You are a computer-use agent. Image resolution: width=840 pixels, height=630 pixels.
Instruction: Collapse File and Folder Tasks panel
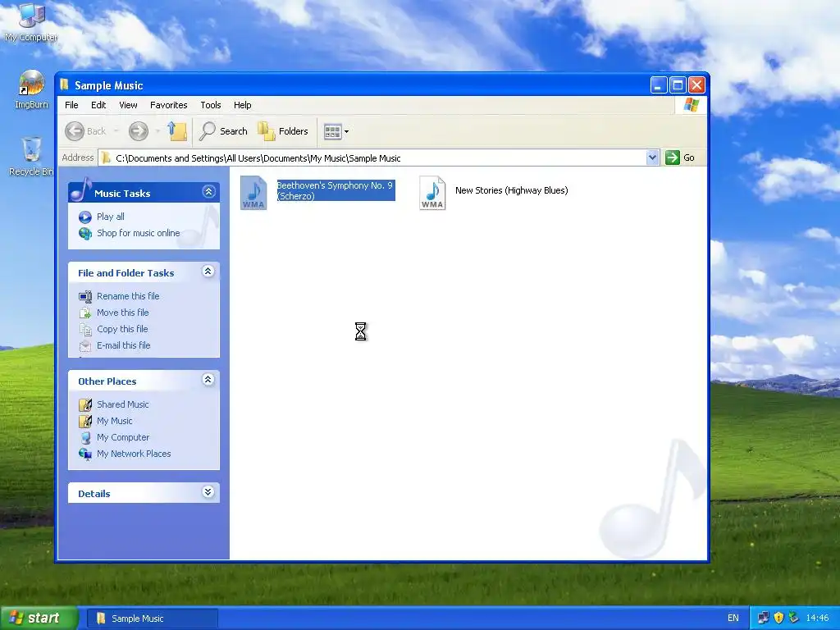point(208,272)
